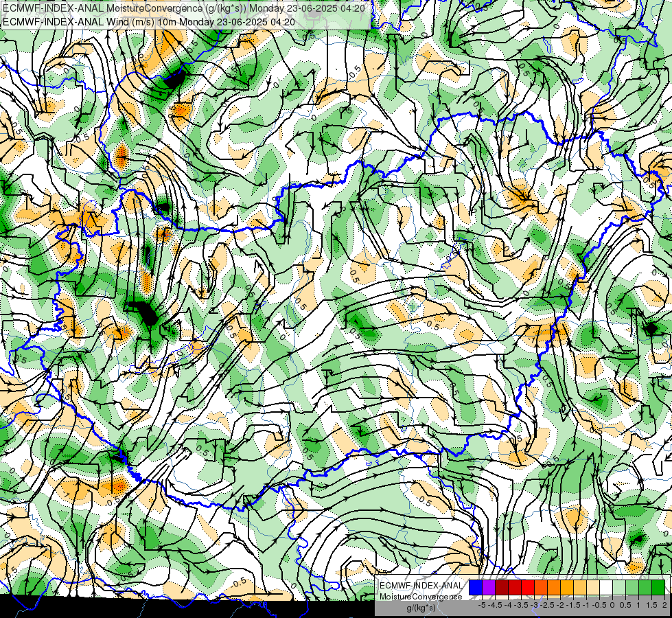Click the light green swatch between 0.5 and 1
Viewport: 672px width, 618px height.
[632, 588]
